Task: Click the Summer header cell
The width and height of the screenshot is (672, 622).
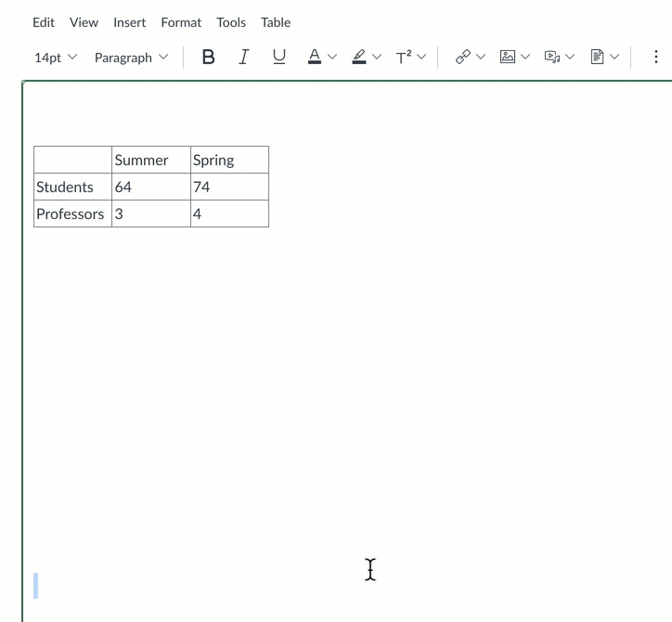Action: pos(151,160)
